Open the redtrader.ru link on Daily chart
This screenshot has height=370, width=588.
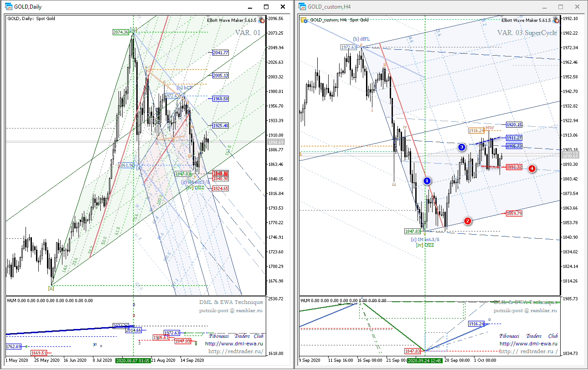point(236,351)
